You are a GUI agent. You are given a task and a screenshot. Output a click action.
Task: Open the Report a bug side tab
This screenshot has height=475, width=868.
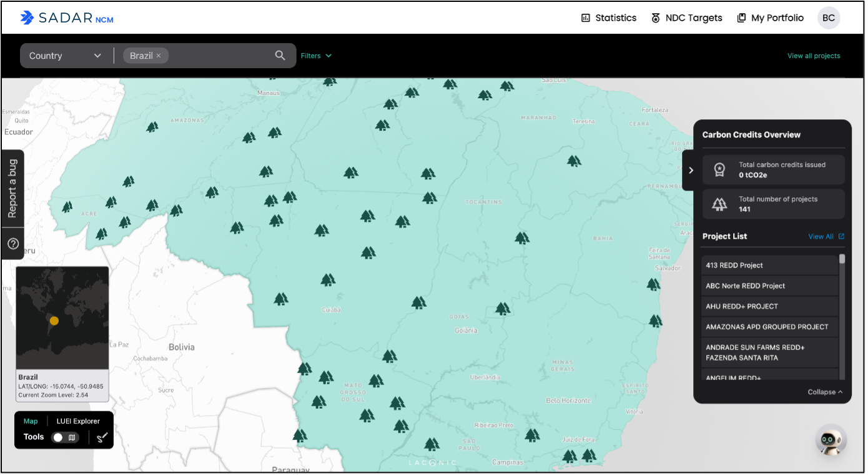click(x=12, y=189)
